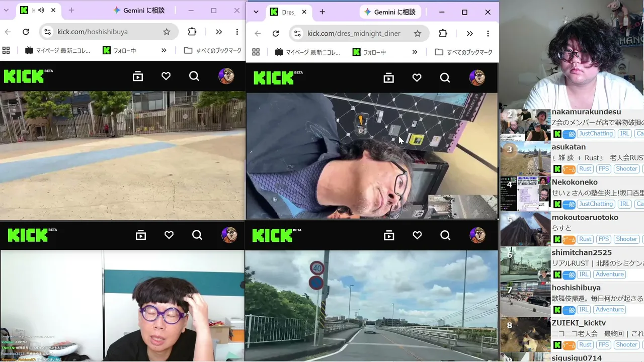The height and width of the screenshot is (362, 644).
Task: Click the KICK logo above the plaza stream
Action: tap(28, 76)
